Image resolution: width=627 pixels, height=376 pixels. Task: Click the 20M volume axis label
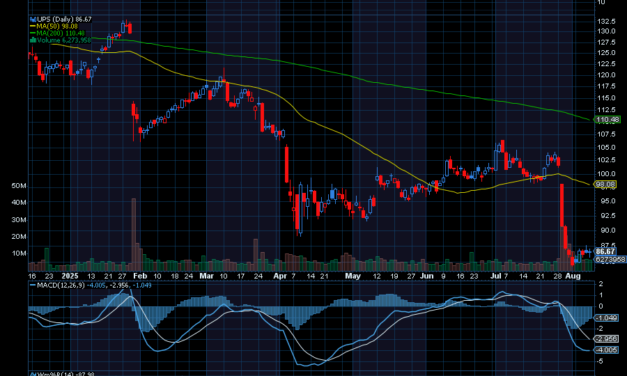coord(19,236)
